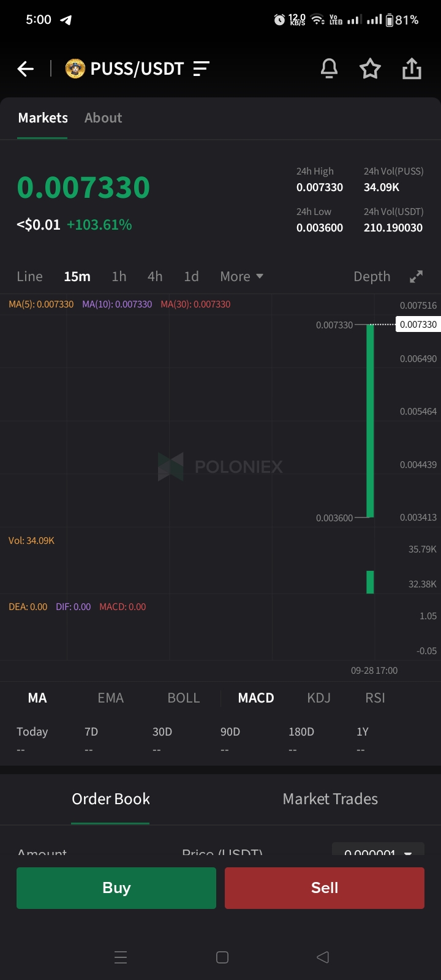Click the green candlestick on chart
Screen dimensions: 441x980
coord(370,421)
